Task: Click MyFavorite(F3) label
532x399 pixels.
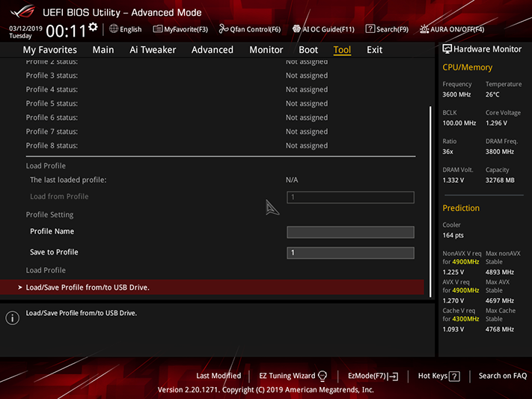Action: click(x=186, y=29)
